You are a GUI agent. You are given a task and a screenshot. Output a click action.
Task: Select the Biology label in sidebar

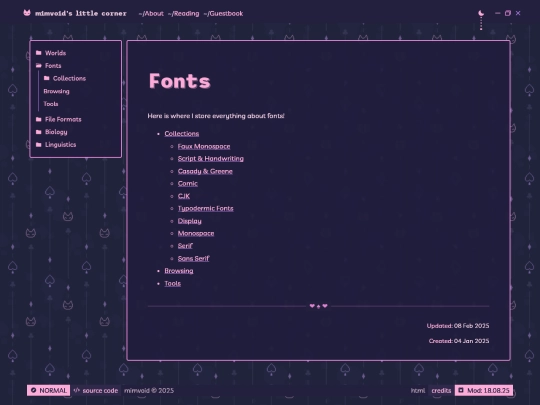pyautogui.click(x=56, y=132)
